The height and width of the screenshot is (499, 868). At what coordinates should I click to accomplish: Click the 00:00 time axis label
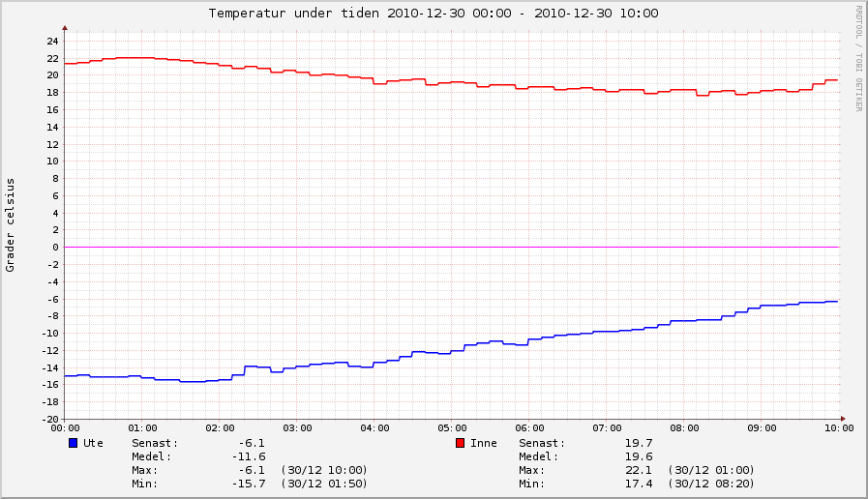click(x=65, y=428)
